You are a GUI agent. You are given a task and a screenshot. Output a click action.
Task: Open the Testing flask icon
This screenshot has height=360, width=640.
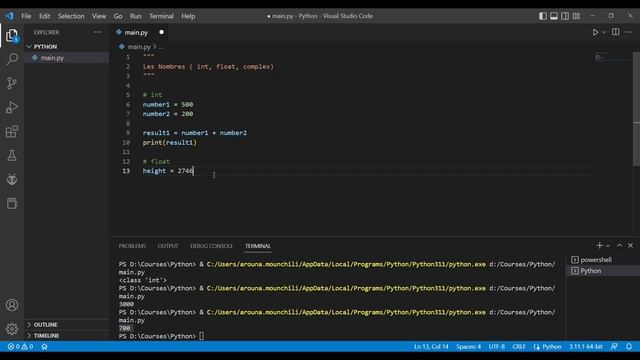point(12,156)
